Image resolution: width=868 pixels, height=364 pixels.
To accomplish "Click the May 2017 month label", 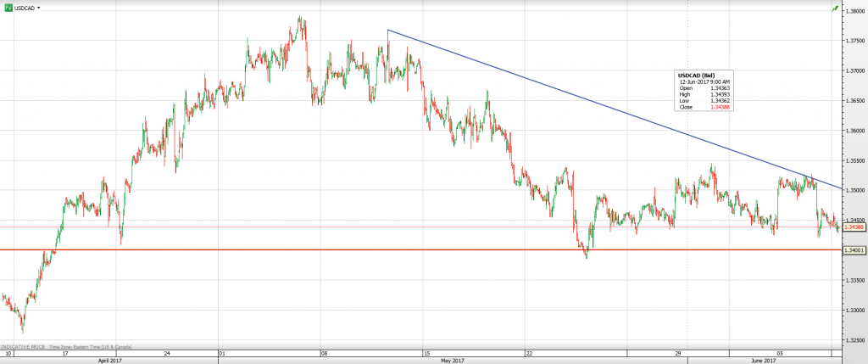I will pyautogui.click(x=452, y=361).
